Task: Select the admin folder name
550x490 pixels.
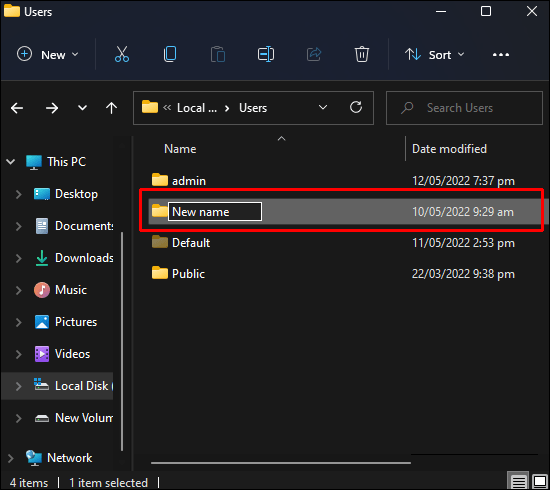Action: tap(189, 181)
